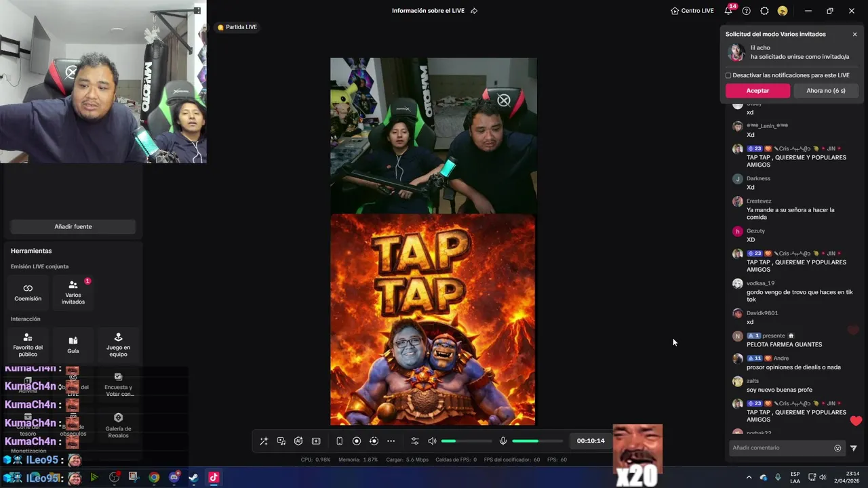Open Google Chrome from taskbar

point(154,477)
